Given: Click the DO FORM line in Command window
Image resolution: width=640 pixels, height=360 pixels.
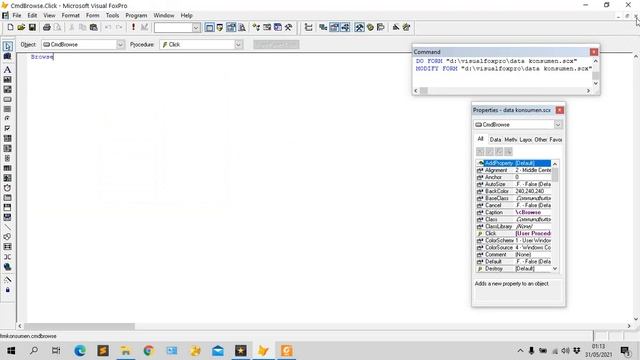Looking at the screenshot, I should coord(496,61).
